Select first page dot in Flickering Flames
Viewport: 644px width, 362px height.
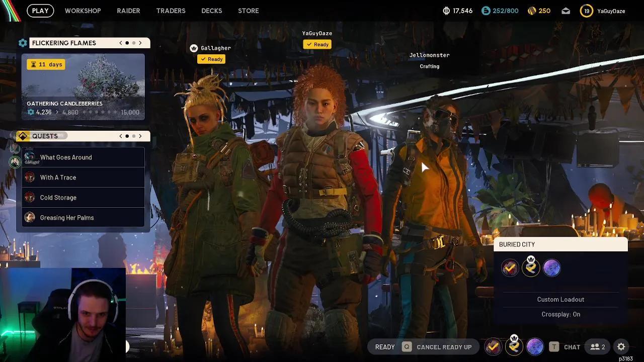127,43
